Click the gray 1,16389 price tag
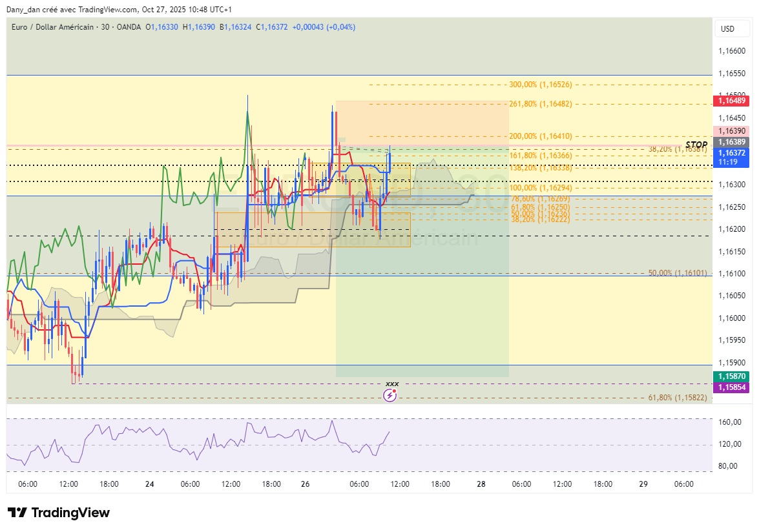This screenshot has width=759, height=532. click(x=731, y=141)
